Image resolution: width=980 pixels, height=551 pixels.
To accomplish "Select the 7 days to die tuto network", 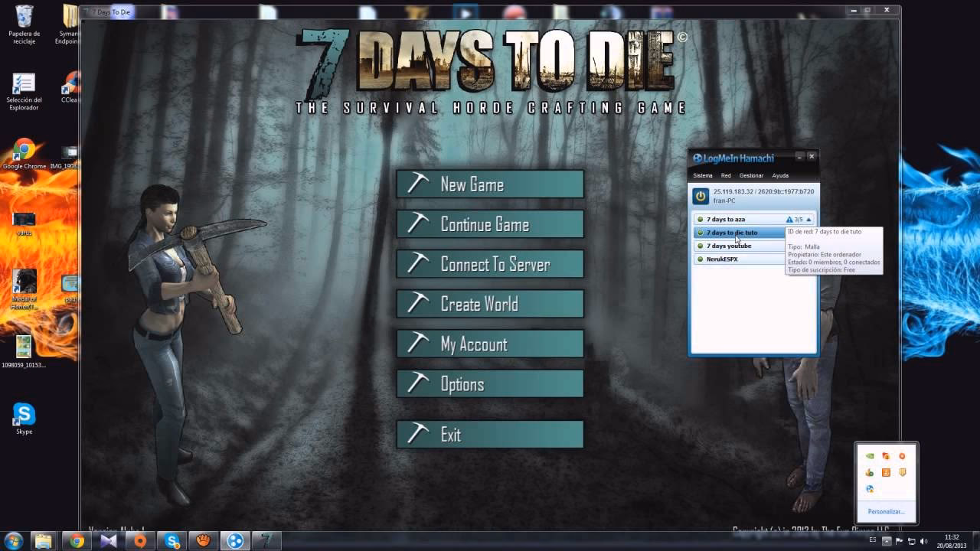I will point(740,233).
